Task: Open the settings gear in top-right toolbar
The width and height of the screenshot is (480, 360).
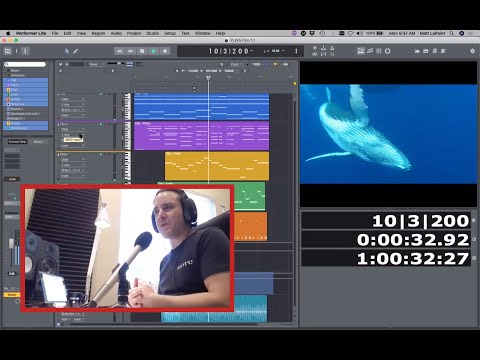Action: point(472,51)
